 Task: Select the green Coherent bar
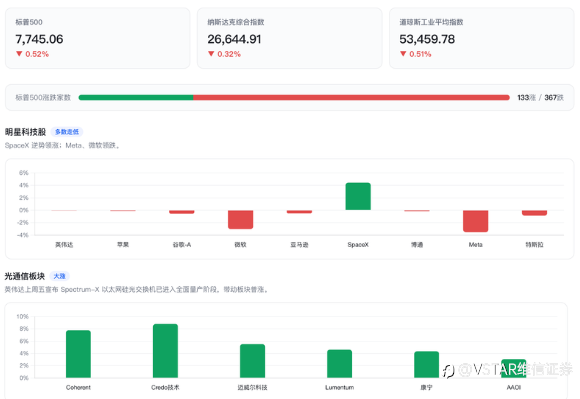[x=78, y=354]
